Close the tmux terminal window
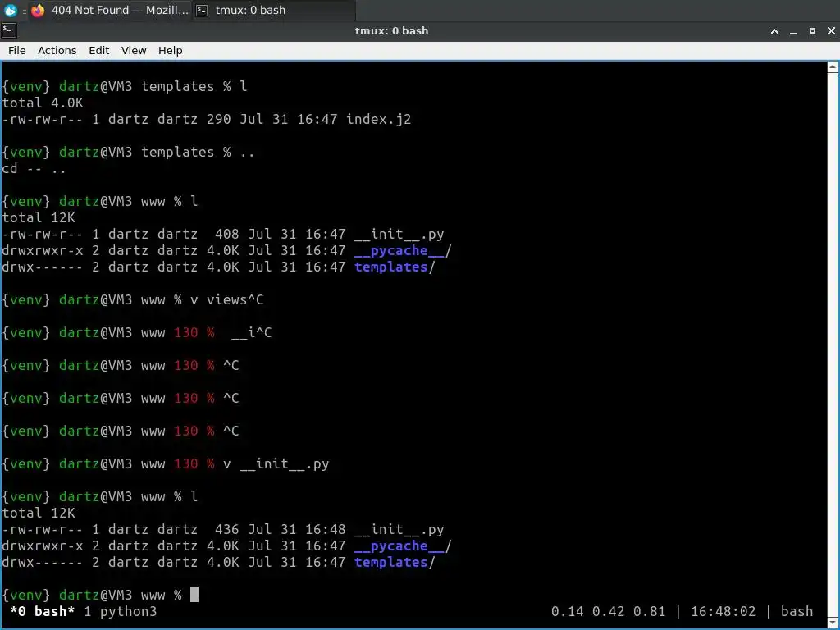 click(831, 31)
